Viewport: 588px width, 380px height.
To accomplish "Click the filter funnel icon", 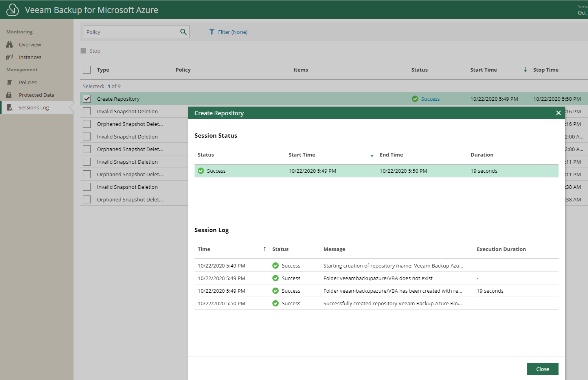I will (x=212, y=31).
